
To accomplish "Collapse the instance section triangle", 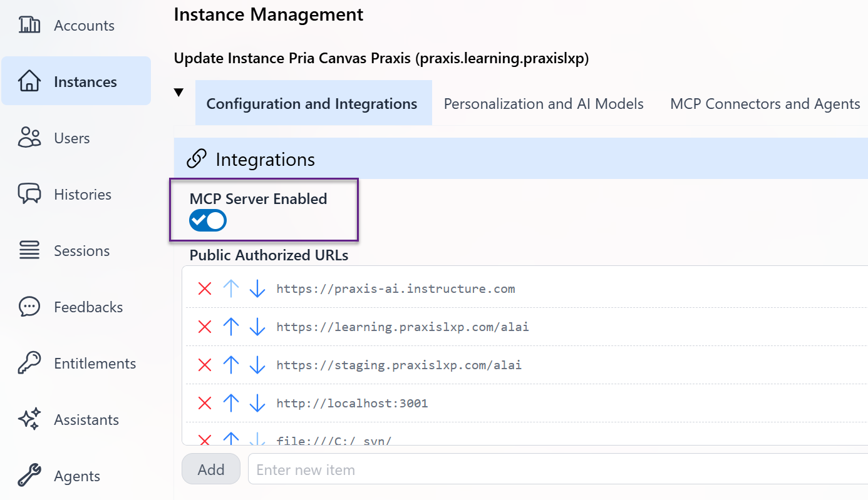I will tap(179, 93).
